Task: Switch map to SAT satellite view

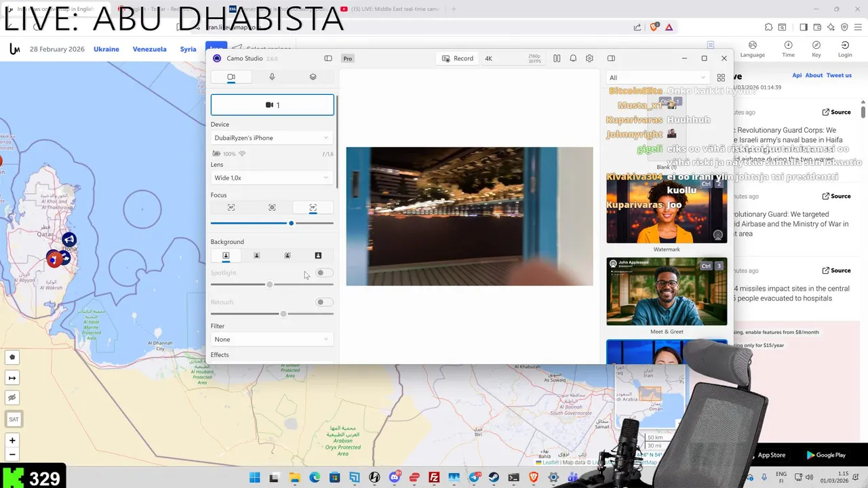Action: pos(13,420)
